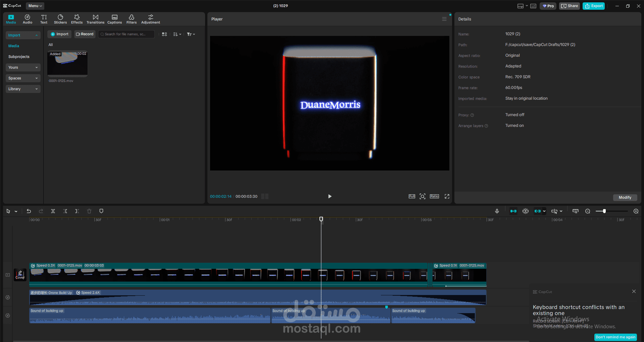Select the Drone Build Up audio clip

tap(258, 297)
